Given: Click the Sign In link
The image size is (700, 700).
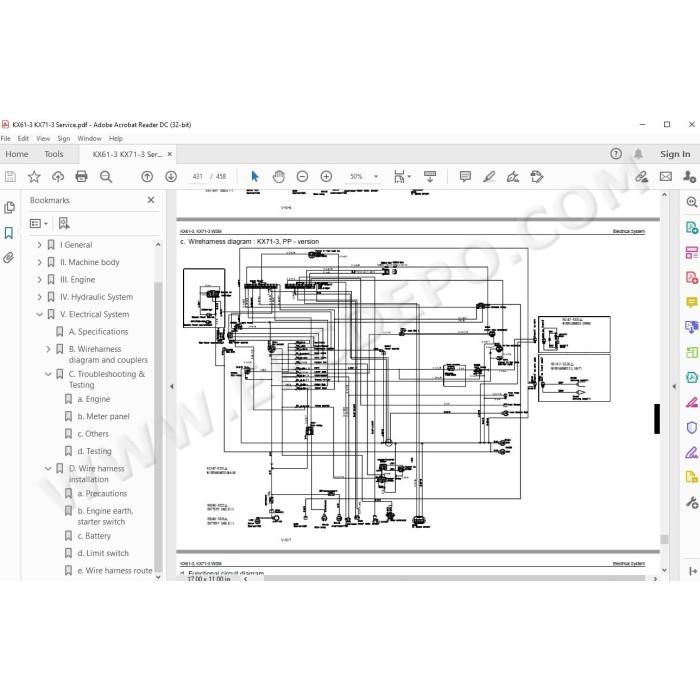Looking at the screenshot, I should 675,154.
